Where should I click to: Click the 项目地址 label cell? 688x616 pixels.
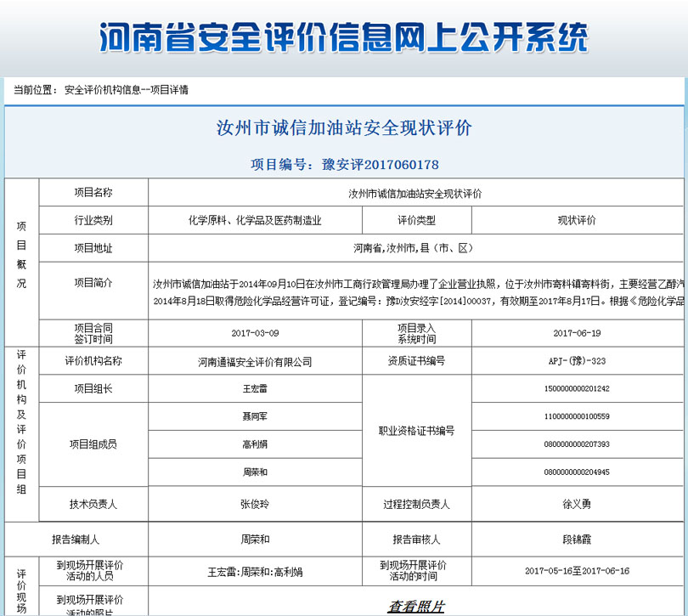click(x=93, y=248)
